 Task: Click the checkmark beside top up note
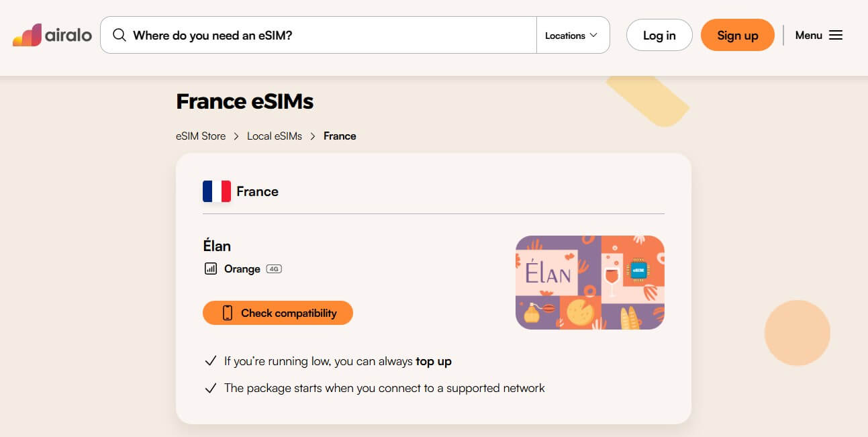pyautogui.click(x=211, y=361)
